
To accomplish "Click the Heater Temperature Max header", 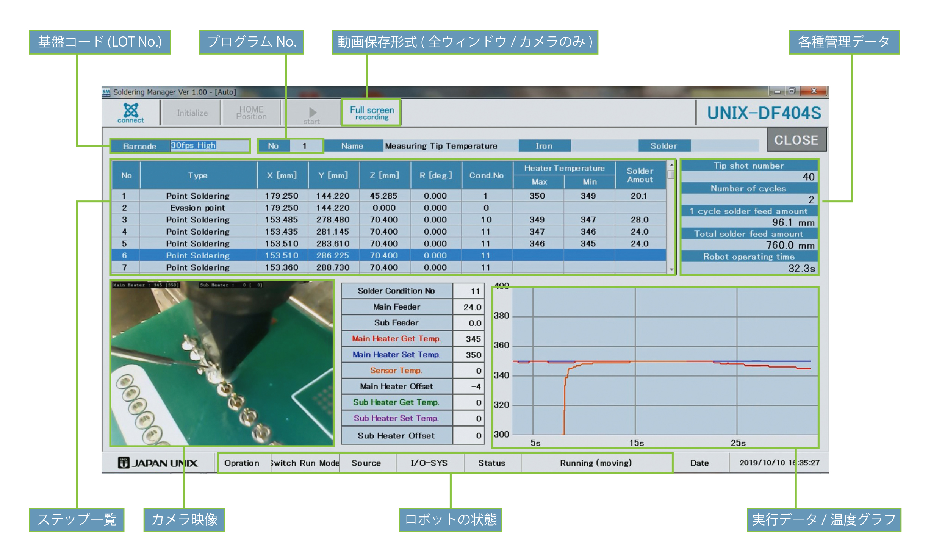I will point(539,182).
